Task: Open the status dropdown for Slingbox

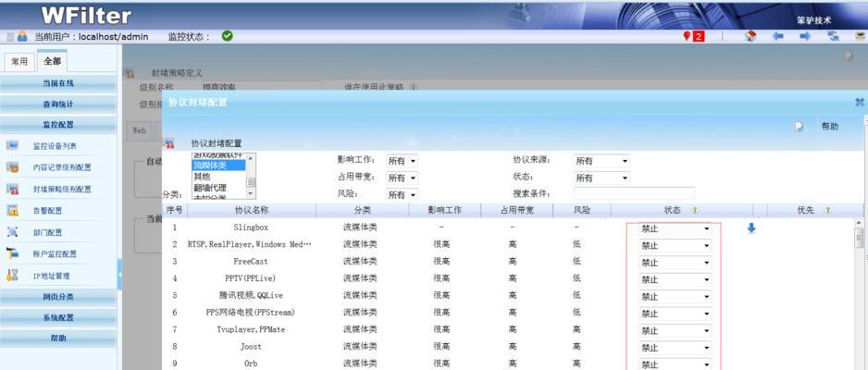Action: (x=676, y=228)
